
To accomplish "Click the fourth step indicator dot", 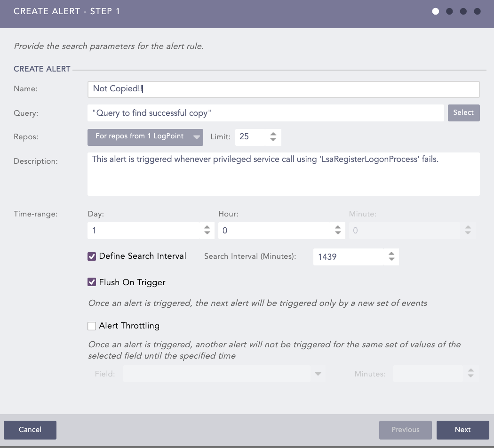I will [477, 11].
